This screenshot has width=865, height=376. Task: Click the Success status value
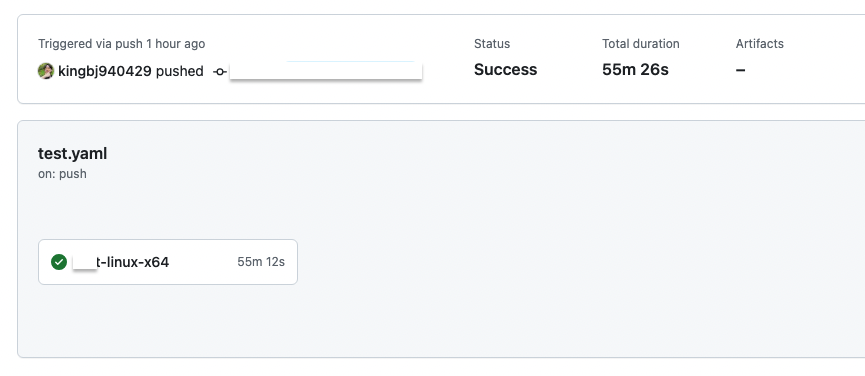click(505, 70)
